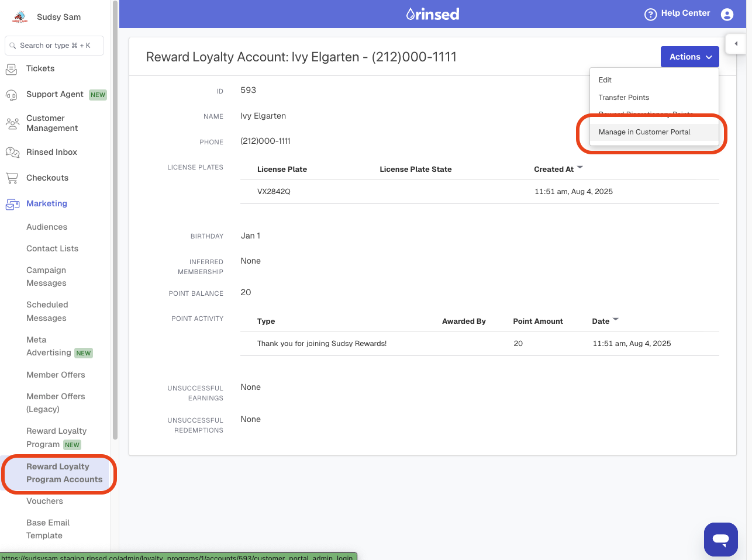Click the Support Agent headset icon
The height and width of the screenshot is (560, 752).
point(12,95)
